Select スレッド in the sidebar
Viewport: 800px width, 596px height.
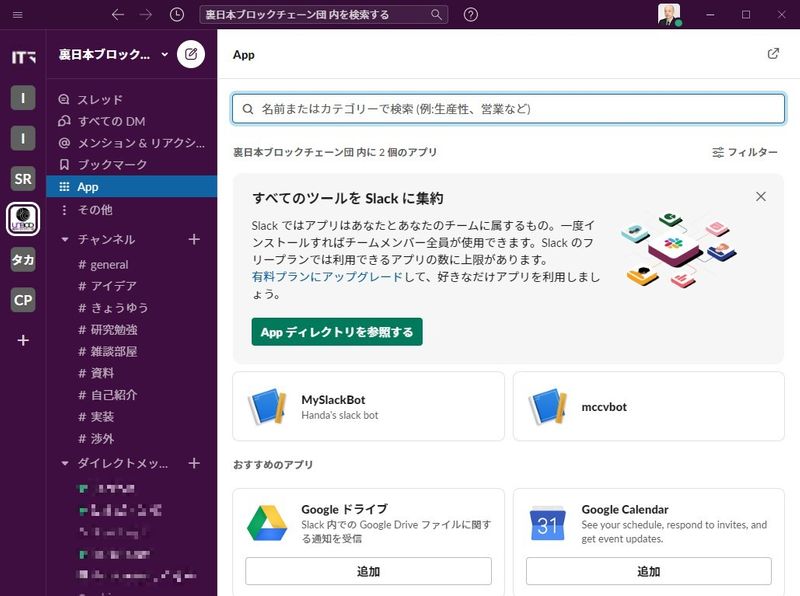coord(100,99)
